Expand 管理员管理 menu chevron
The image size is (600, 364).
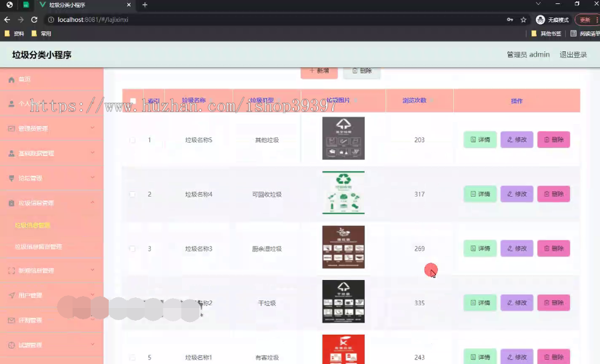pyautogui.click(x=92, y=128)
